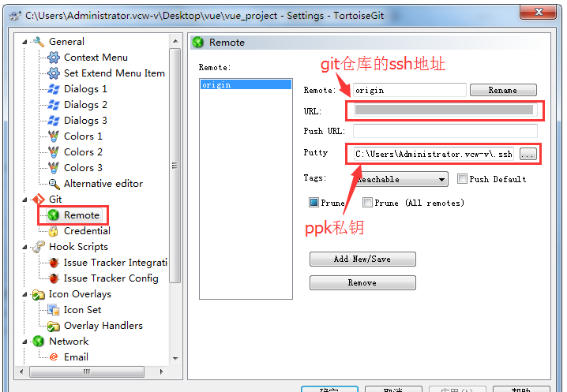Click the tree horizontal scrollbar thumb
This screenshot has width=567, height=392.
point(87,371)
